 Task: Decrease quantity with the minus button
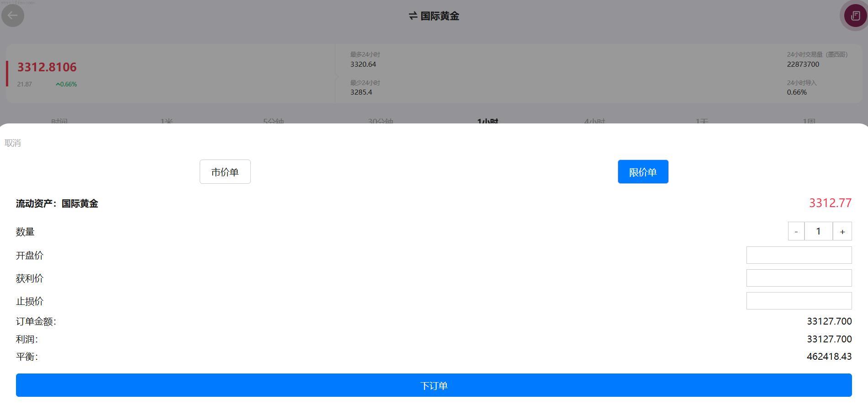point(796,231)
